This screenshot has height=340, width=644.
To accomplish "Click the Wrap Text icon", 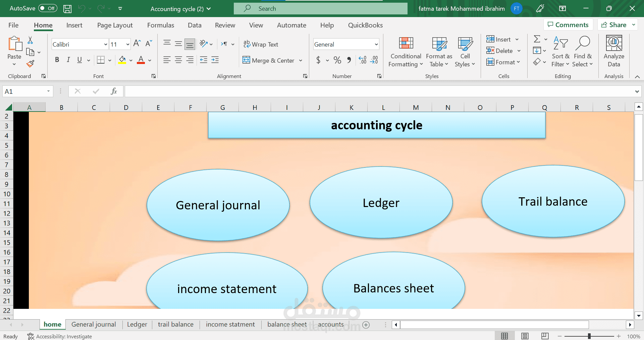I will point(247,44).
